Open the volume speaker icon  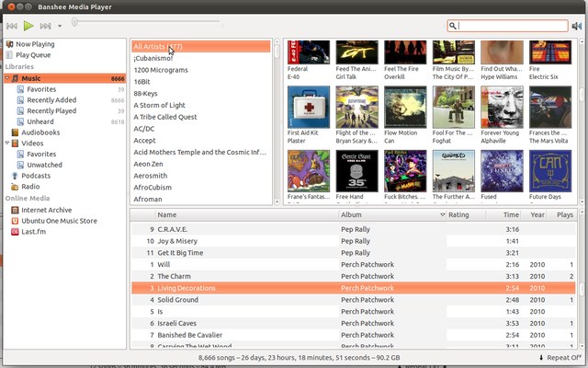pyautogui.click(x=577, y=26)
